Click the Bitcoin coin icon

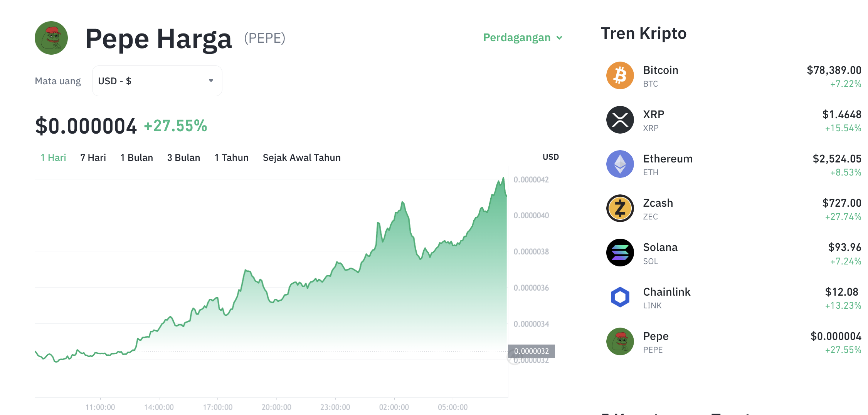point(620,75)
